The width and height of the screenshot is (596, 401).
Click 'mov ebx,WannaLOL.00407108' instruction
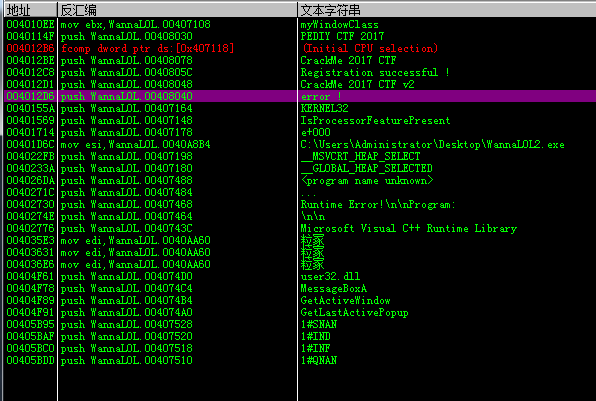point(135,24)
